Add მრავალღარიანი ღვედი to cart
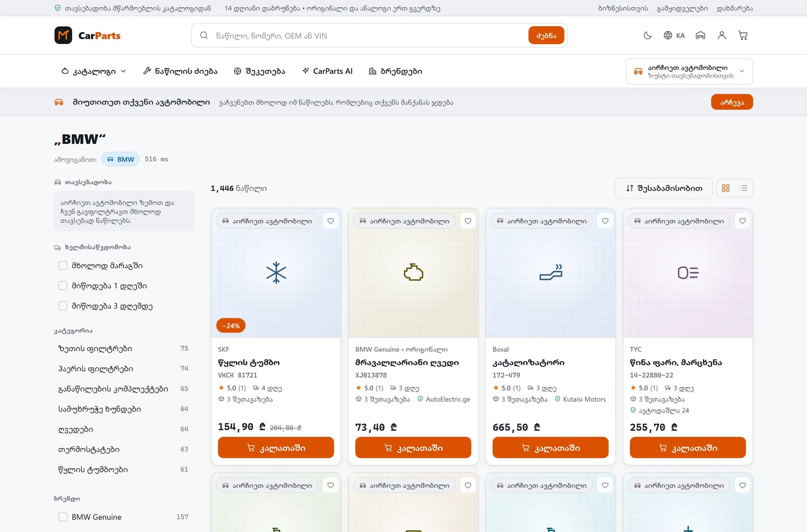 pyautogui.click(x=413, y=448)
